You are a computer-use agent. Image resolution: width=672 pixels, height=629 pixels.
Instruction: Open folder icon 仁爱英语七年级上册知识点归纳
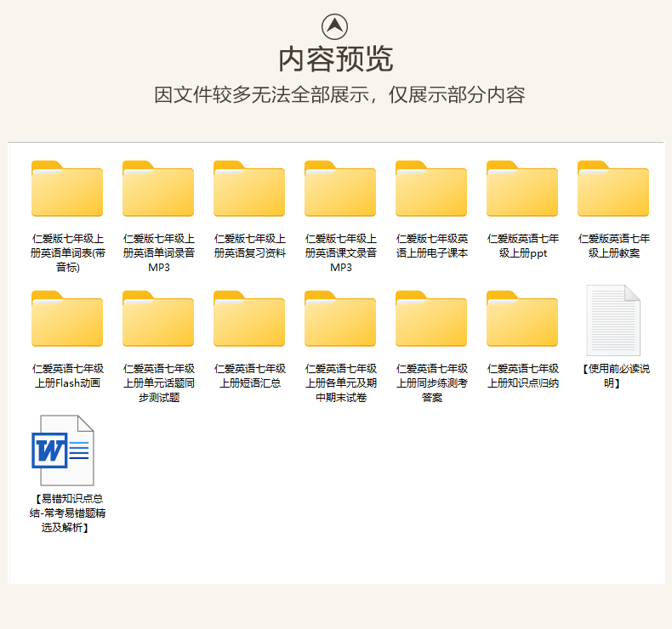tap(522, 319)
